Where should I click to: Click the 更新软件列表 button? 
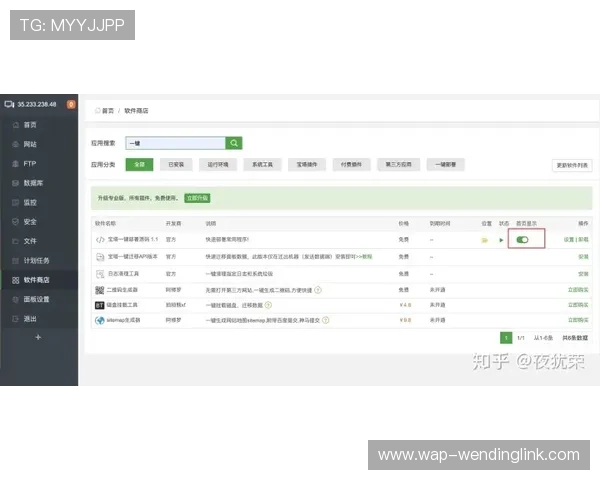click(572, 165)
